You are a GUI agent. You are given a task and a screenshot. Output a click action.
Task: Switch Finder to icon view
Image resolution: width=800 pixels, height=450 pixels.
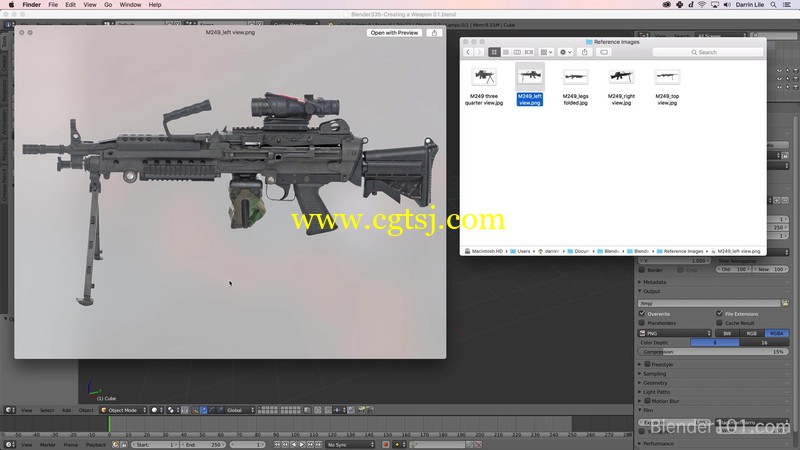click(494, 52)
